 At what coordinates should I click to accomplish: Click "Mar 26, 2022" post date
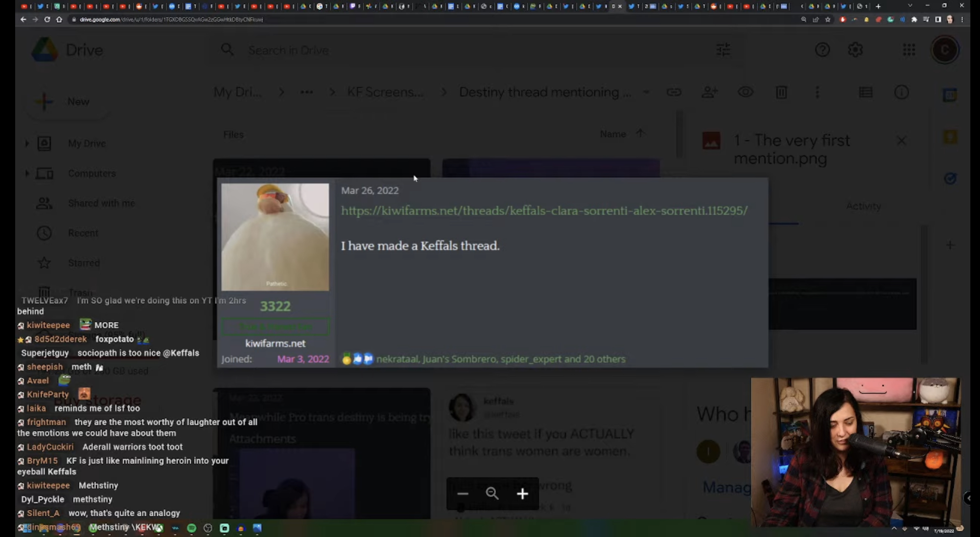pyautogui.click(x=370, y=190)
